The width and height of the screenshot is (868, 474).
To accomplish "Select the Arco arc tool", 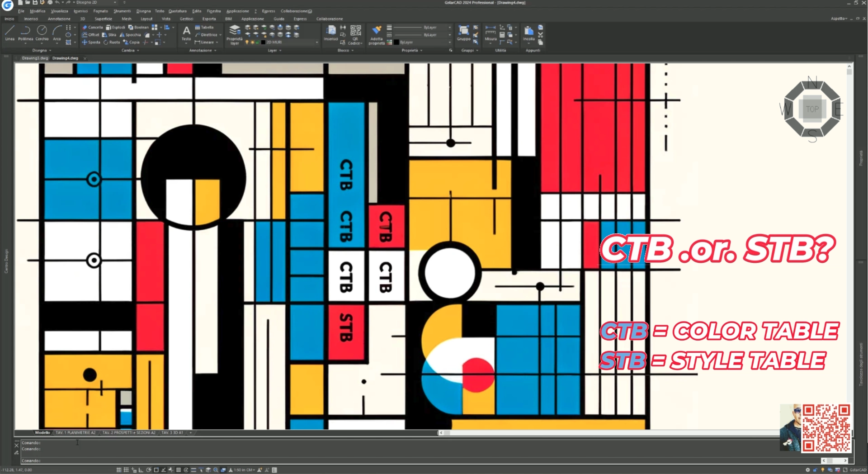I will [57, 33].
